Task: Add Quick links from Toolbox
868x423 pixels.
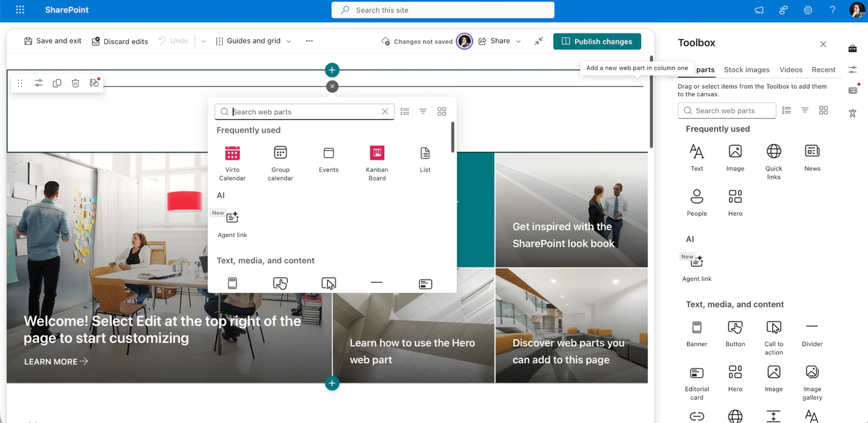Action: click(x=774, y=161)
